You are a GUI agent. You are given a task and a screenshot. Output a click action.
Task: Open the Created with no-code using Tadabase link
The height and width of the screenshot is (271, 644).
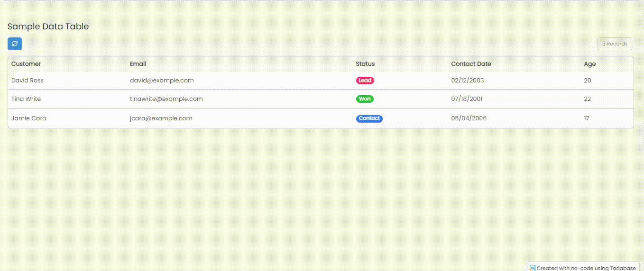586,268
